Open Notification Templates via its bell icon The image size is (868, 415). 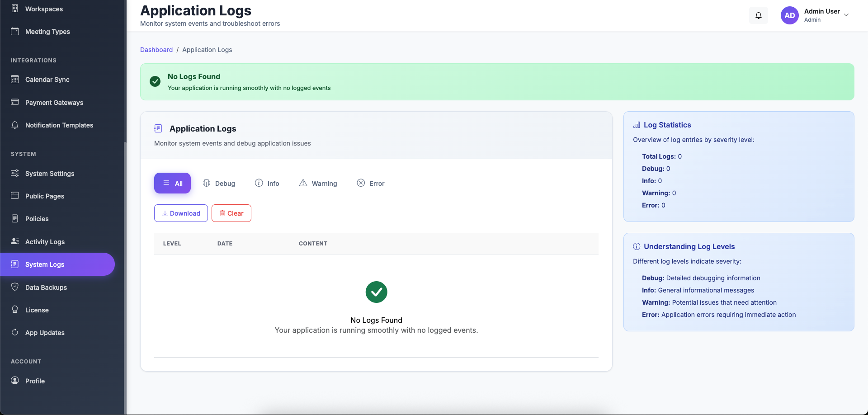15,125
